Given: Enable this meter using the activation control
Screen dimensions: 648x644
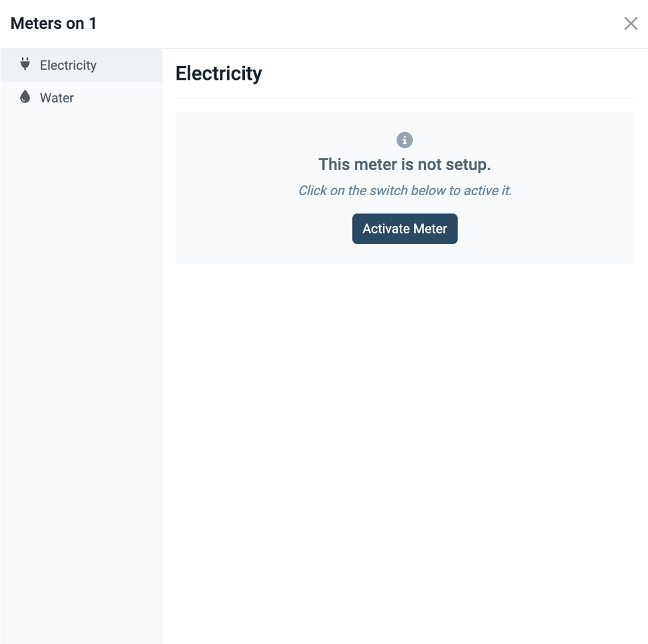Looking at the screenshot, I should tap(404, 228).
